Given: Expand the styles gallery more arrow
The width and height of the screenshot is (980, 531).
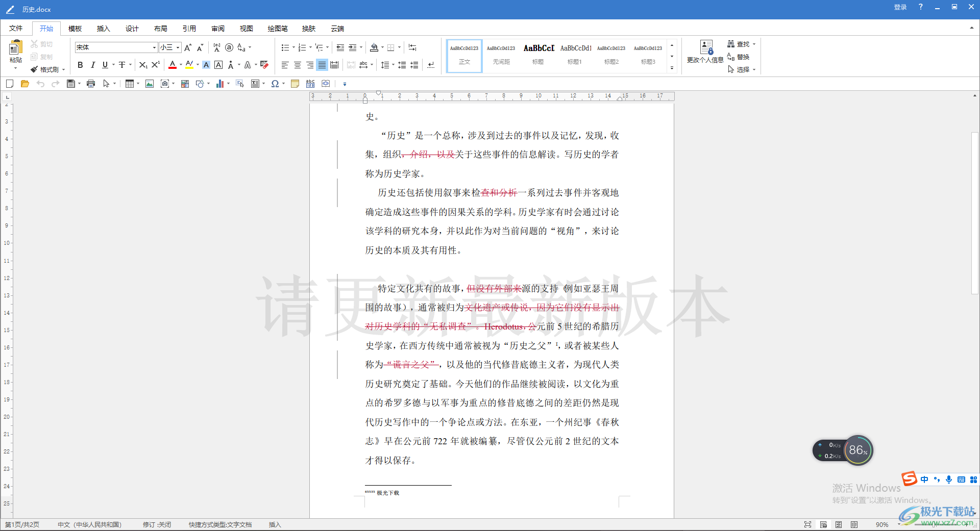Looking at the screenshot, I should [x=672, y=67].
